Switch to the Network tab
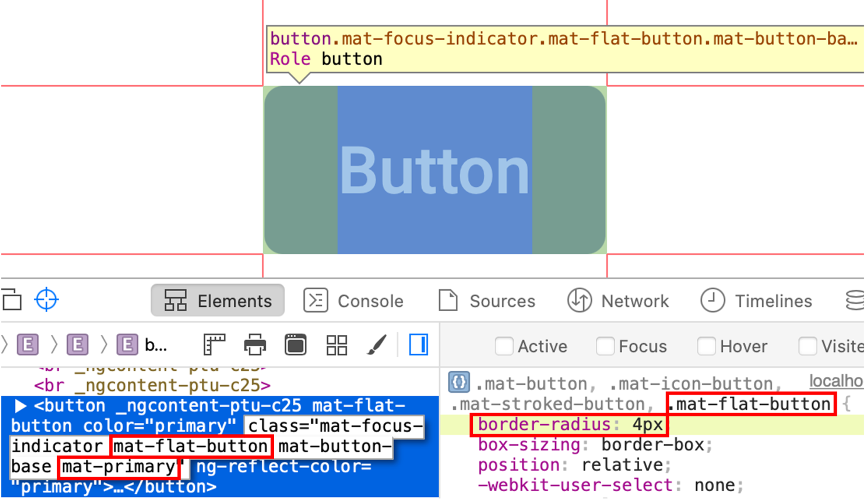This screenshot has height=500, width=868. click(618, 301)
